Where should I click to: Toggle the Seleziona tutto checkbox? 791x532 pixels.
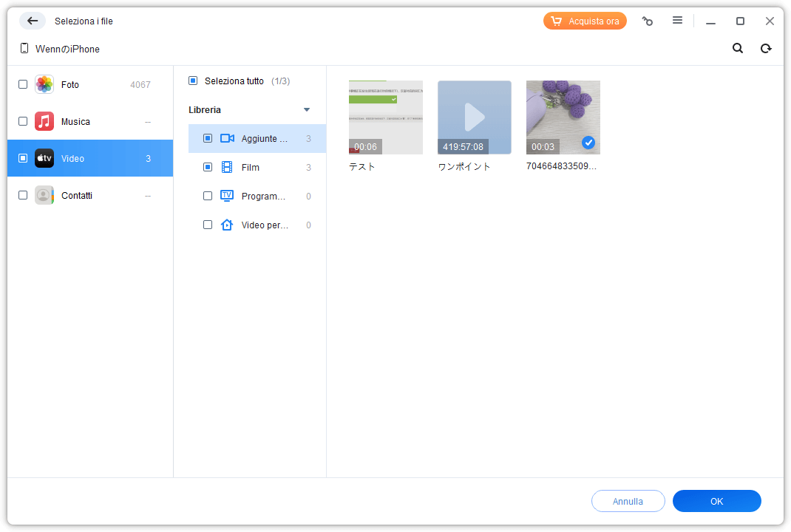[193, 81]
